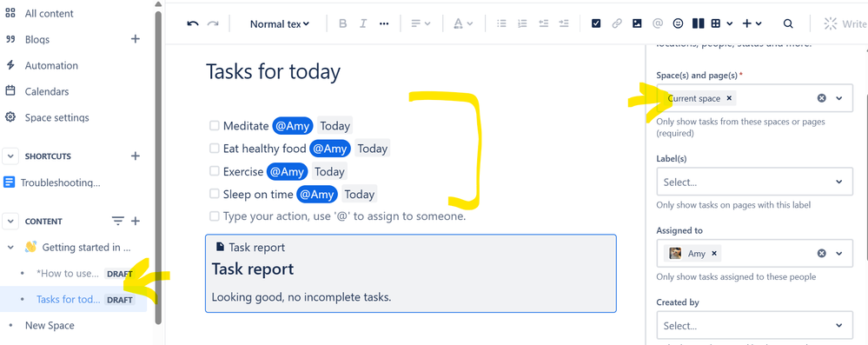Click the Tasks for today page title
This screenshot has width=868, height=345.
(x=273, y=72)
